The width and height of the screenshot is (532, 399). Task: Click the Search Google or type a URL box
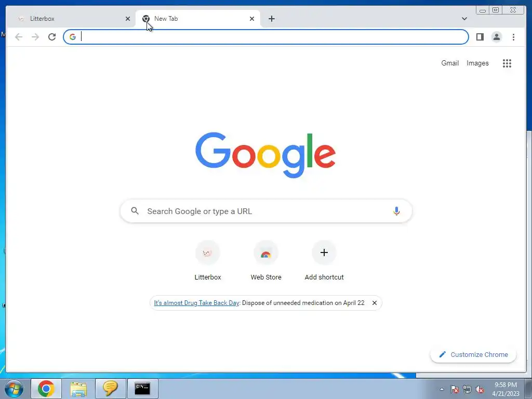[266, 211]
